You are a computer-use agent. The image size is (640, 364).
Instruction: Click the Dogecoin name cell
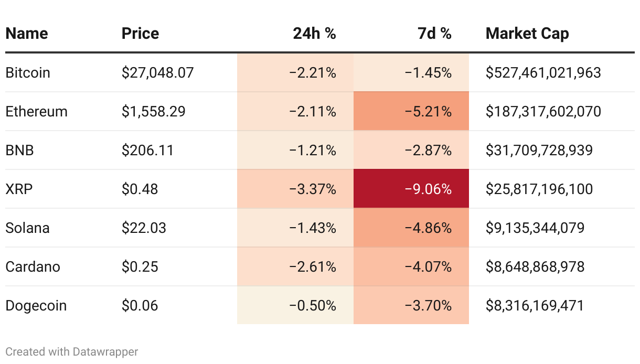pos(36,305)
